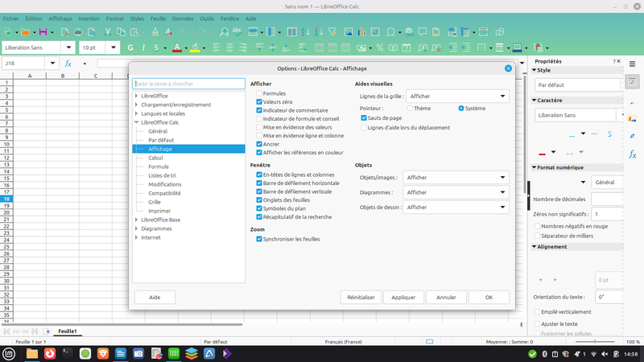Open font size dropdown arrow
Image resolution: width=644 pixels, height=362 pixels.
[x=113, y=47]
